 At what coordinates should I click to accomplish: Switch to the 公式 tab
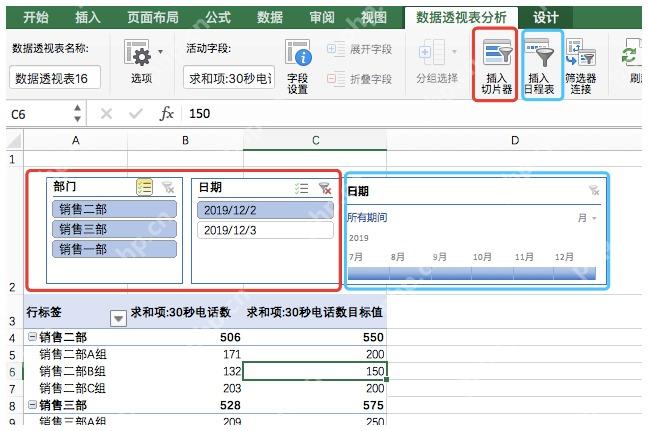[218, 17]
